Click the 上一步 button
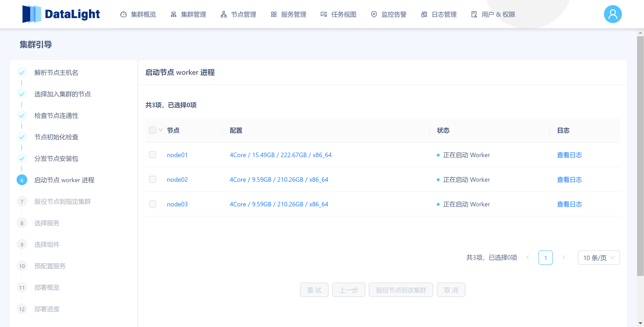 click(349, 290)
